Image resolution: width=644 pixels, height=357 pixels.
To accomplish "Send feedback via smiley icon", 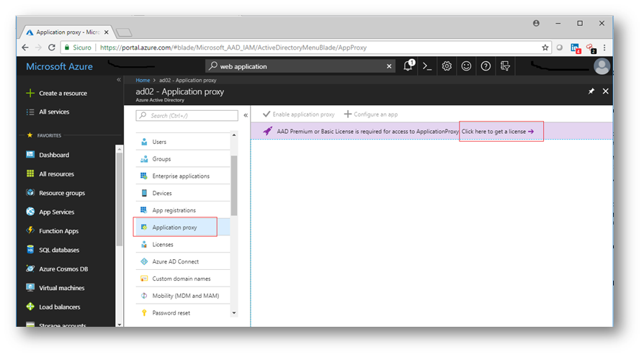I will coord(466,66).
